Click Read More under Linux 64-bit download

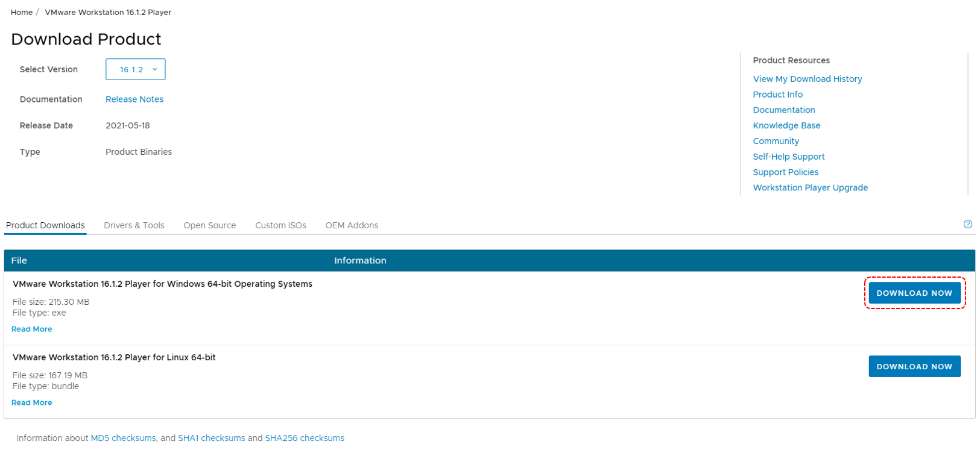click(32, 402)
